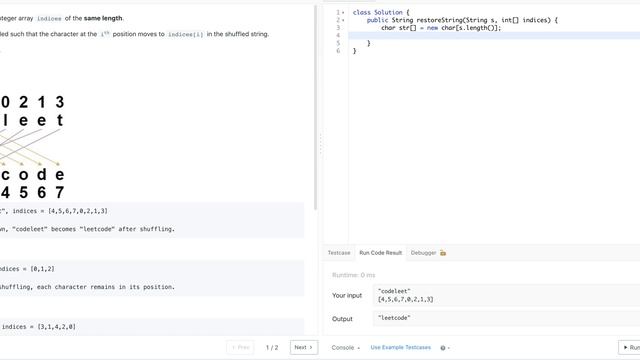Click the description panel vertical scrollbar
This screenshot has width=640, height=360.
[x=316, y=108]
